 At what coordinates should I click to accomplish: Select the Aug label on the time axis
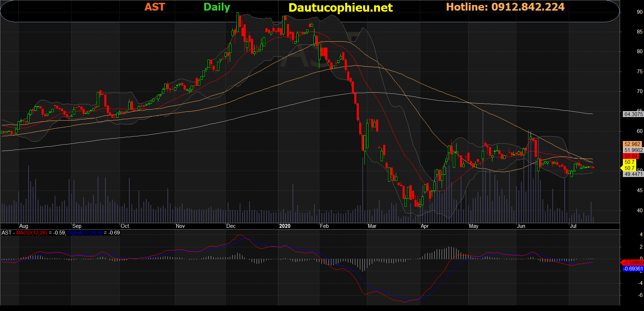[x=24, y=226]
